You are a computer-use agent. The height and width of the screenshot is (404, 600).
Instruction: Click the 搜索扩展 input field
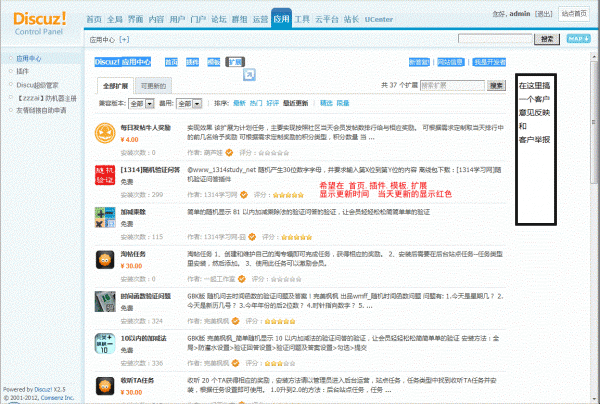[452, 85]
